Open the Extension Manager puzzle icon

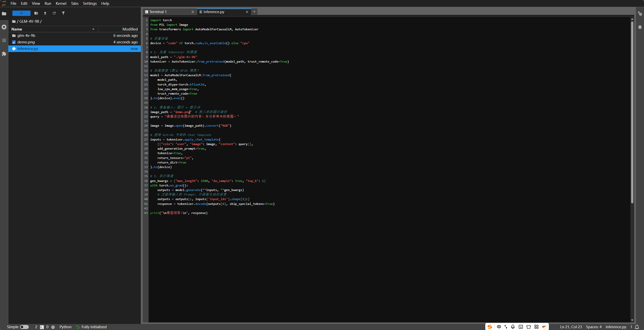coord(4,54)
